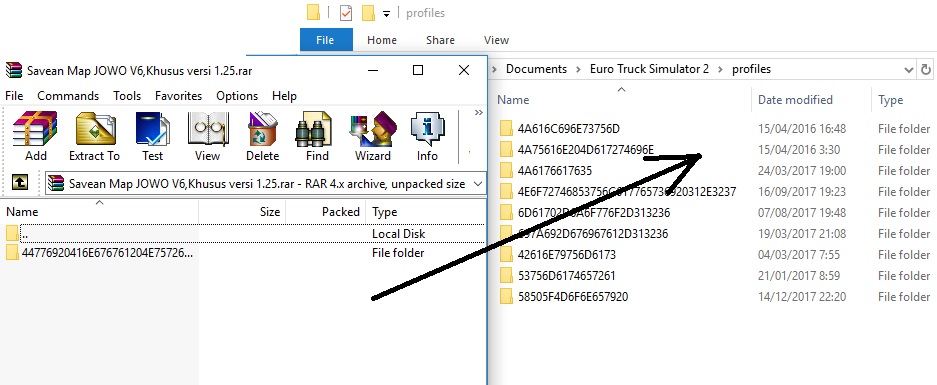937x385 pixels.
Task: Click the File tab in Explorer ribbon
Action: tap(325, 40)
